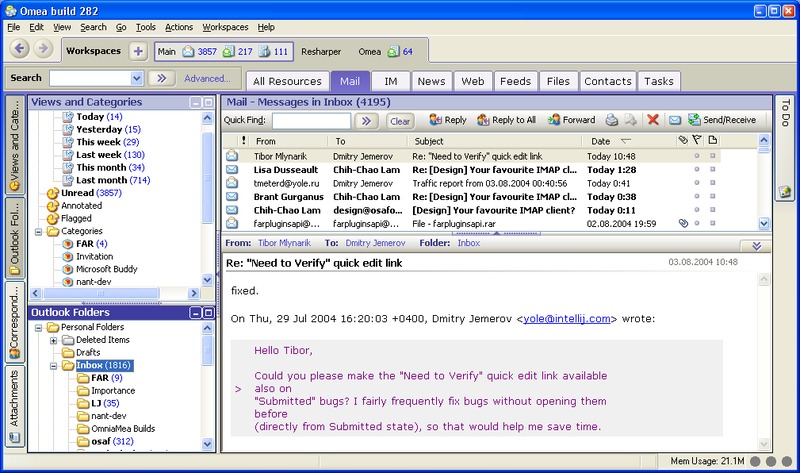Collapse the Inbox folder node

tap(53, 366)
